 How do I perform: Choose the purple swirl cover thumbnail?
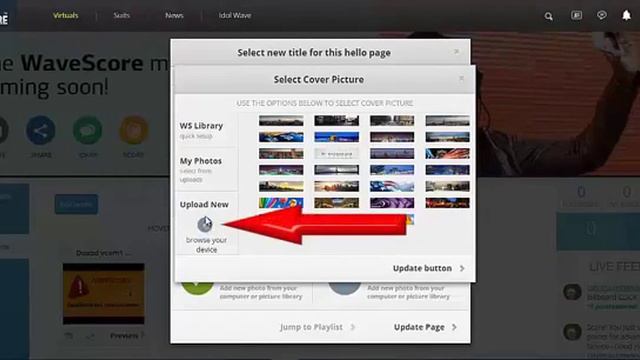392,203
